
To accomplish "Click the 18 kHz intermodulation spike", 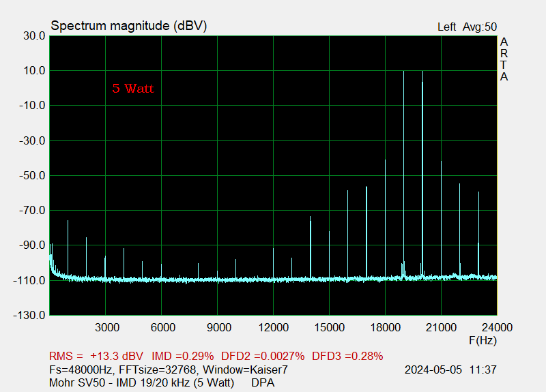I will coord(385,219).
